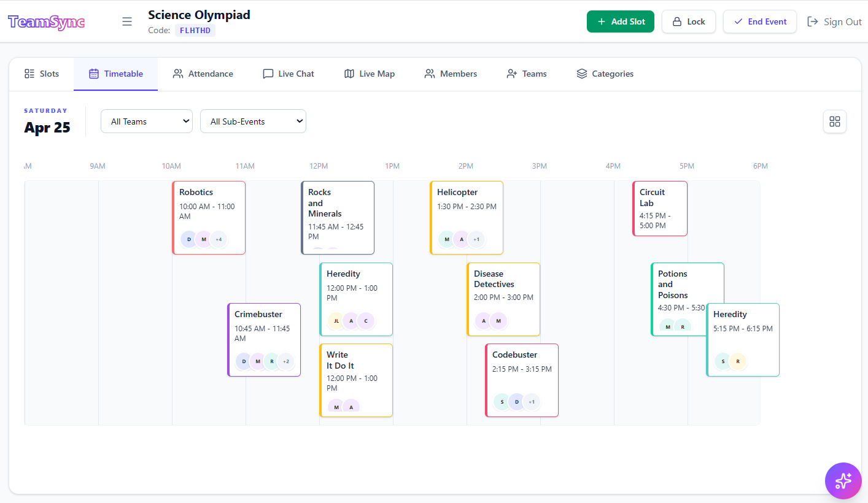The width and height of the screenshot is (868, 503).
Task: Click the FLHTHD event code badge
Action: point(195,31)
